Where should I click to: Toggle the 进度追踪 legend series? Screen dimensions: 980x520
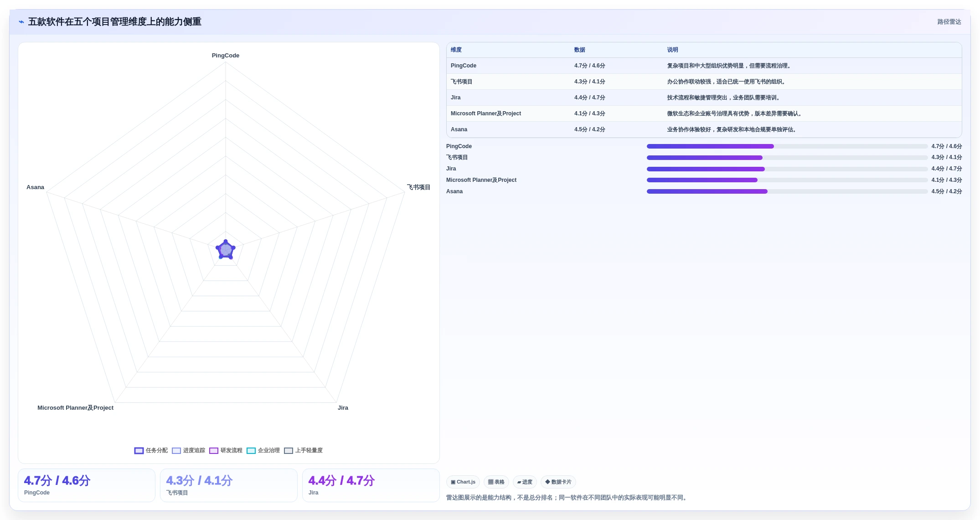[188, 450]
